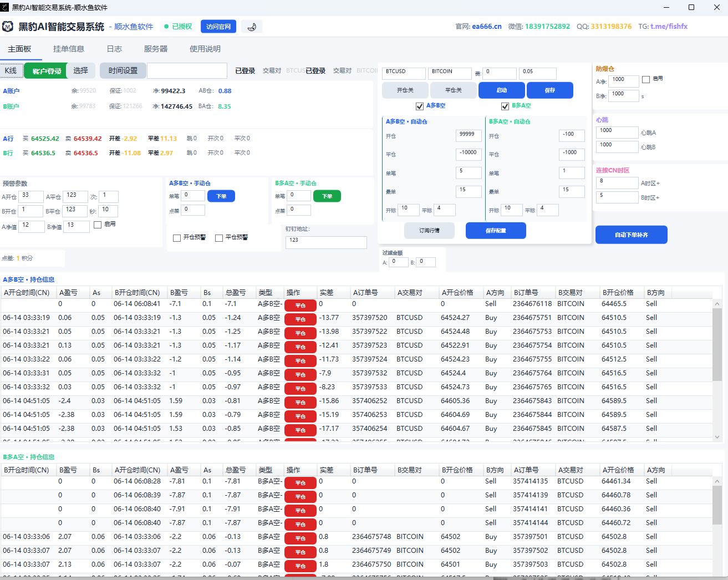Click the 保存 button next to 启动

point(550,90)
